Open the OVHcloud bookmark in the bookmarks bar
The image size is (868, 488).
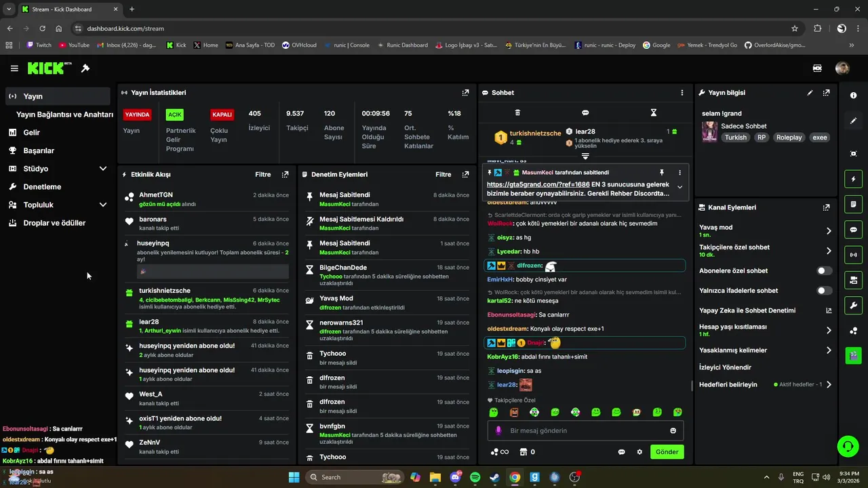(299, 45)
